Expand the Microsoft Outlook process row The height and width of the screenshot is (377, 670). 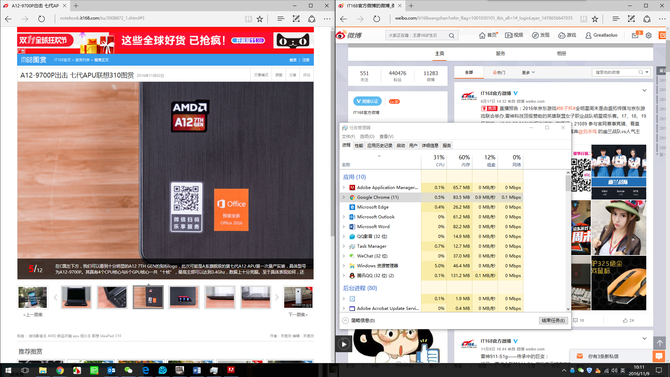pos(344,217)
